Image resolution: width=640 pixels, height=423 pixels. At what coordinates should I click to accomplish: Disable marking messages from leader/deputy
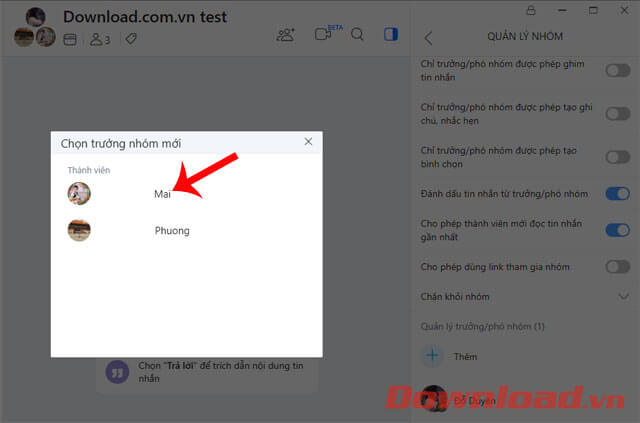[618, 194]
